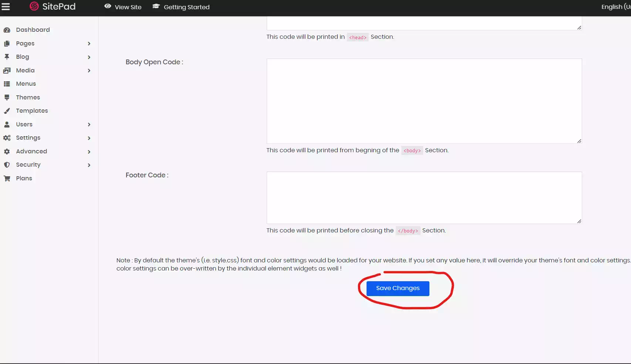Grab the Body Open Code resize handle

pyautogui.click(x=579, y=141)
